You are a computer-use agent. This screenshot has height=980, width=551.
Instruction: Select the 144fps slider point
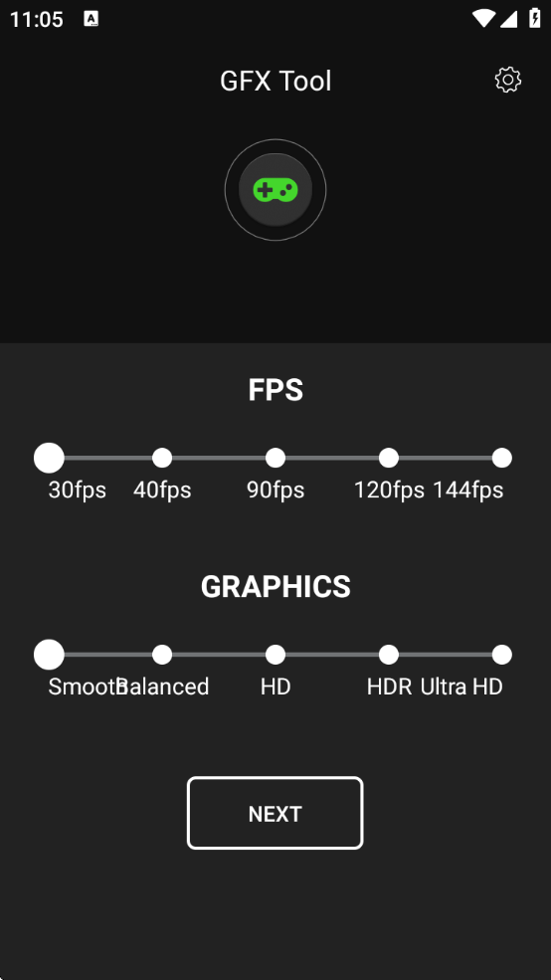(x=501, y=458)
